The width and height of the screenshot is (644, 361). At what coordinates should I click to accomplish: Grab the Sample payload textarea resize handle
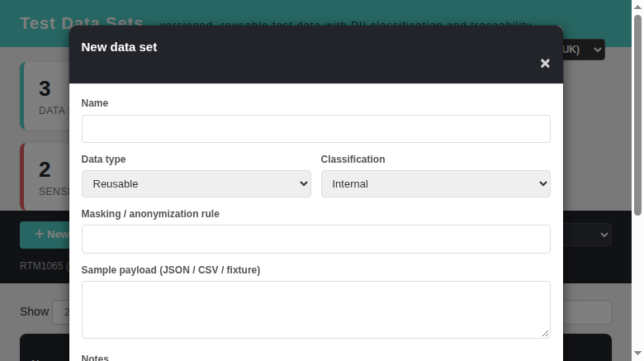tap(546, 334)
